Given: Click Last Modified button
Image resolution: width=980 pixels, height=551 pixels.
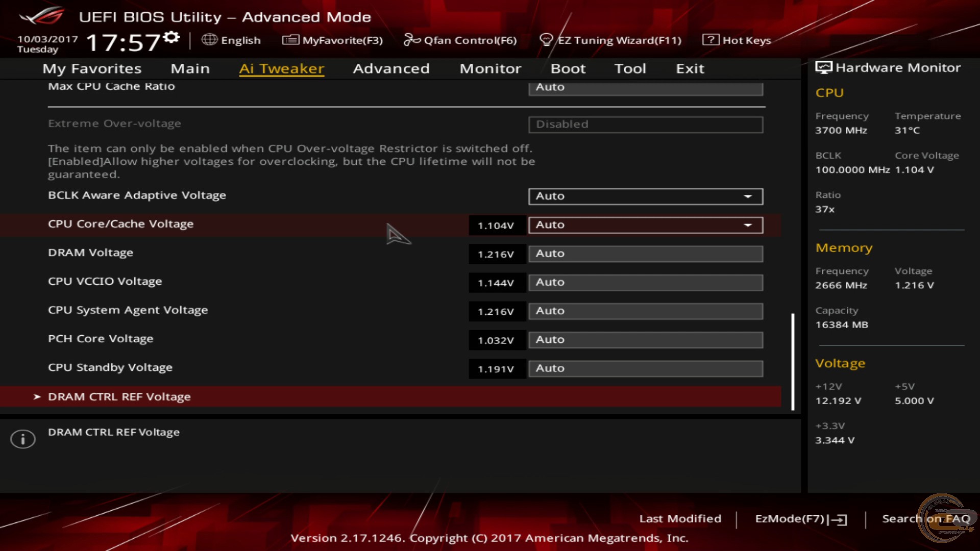Looking at the screenshot, I should tap(680, 519).
